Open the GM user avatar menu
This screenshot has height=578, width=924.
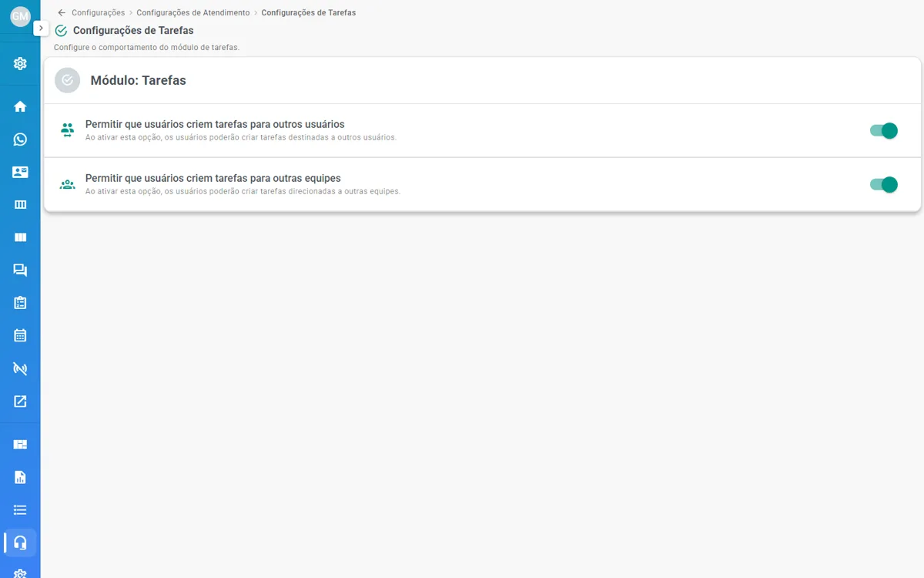coord(20,17)
